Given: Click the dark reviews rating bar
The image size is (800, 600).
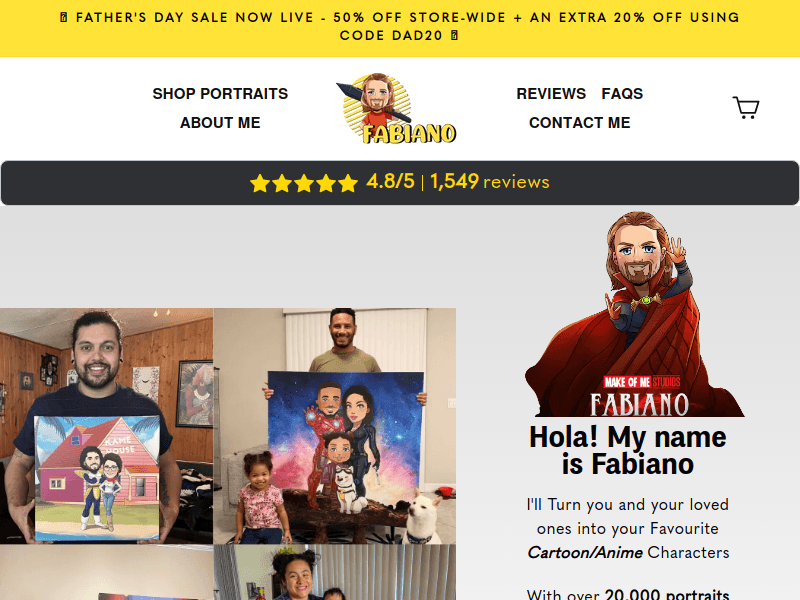Looking at the screenshot, I should pyautogui.click(x=400, y=183).
